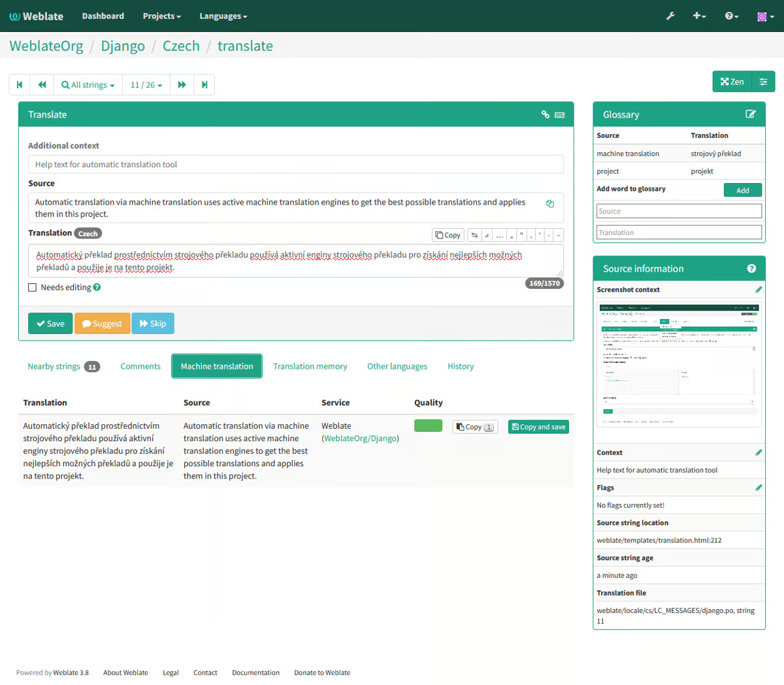The width and height of the screenshot is (784, 685).
Task: Edit glossary via pencil icon
Action: tap(751, 114)
